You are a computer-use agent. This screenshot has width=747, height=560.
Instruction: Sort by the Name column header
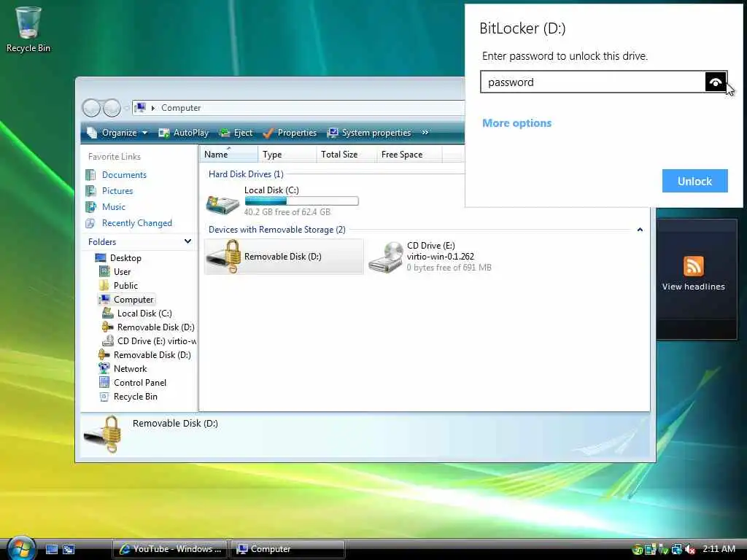pyautogui.click(x=228, y=155)
